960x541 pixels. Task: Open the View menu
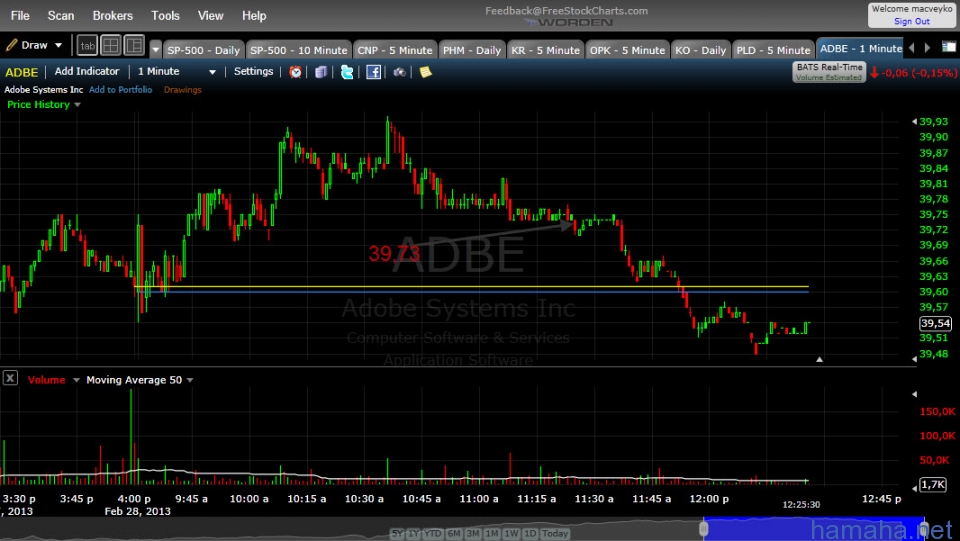[x=210, y=16]
